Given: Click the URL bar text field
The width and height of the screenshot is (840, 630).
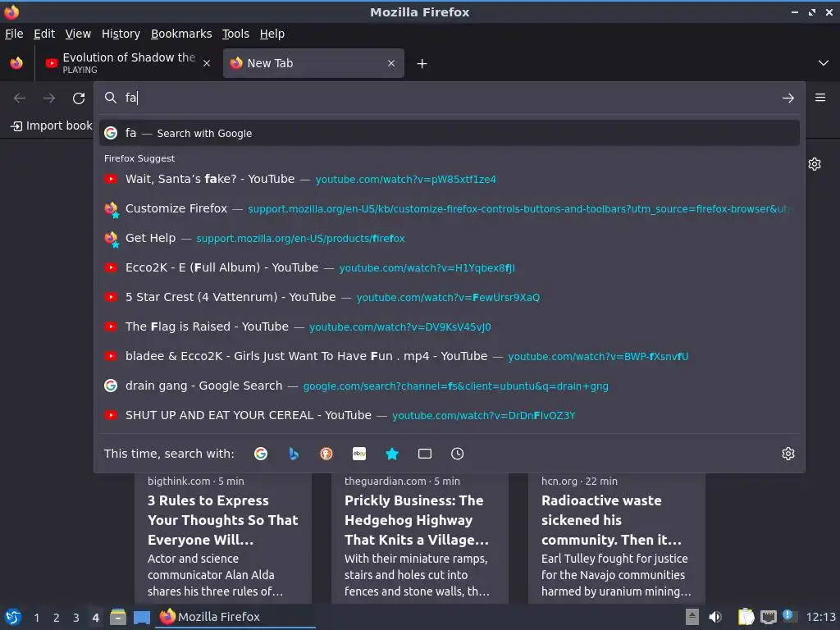Looking at the screenshot, I should click(x=449, y=98).
